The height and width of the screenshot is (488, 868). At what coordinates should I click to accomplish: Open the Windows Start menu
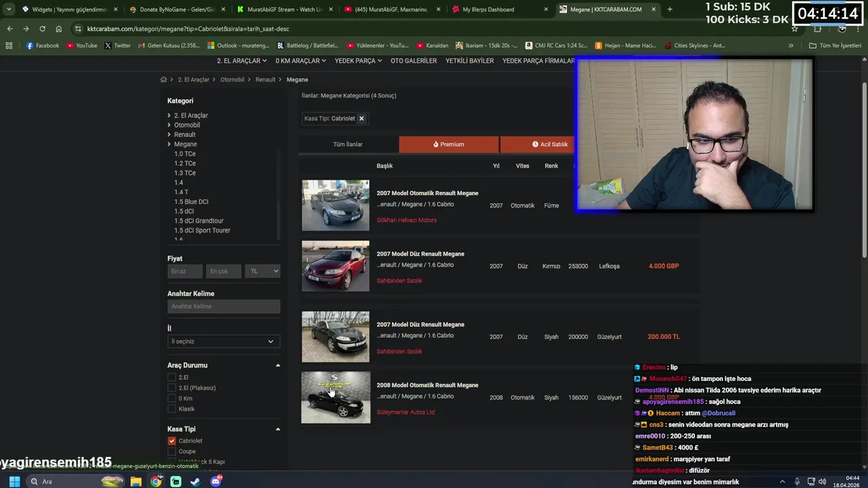tap(14, 481)
